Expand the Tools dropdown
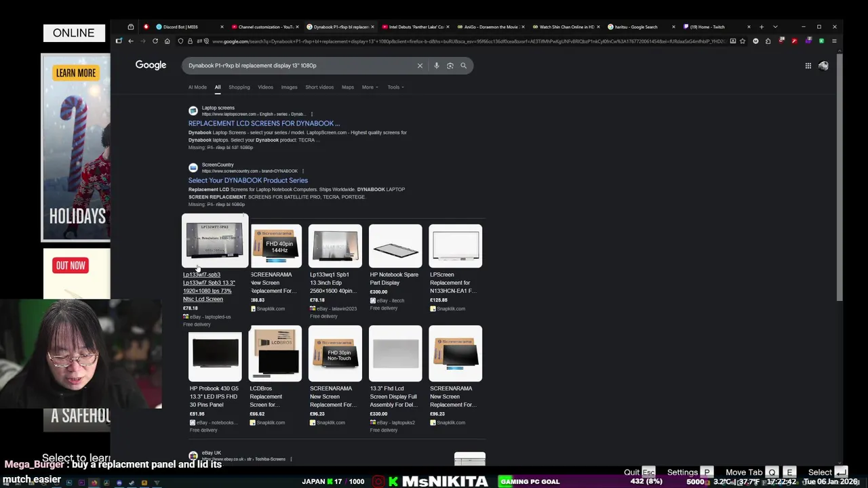The height and width of the screenshot is (488, 868). (395, 87)
